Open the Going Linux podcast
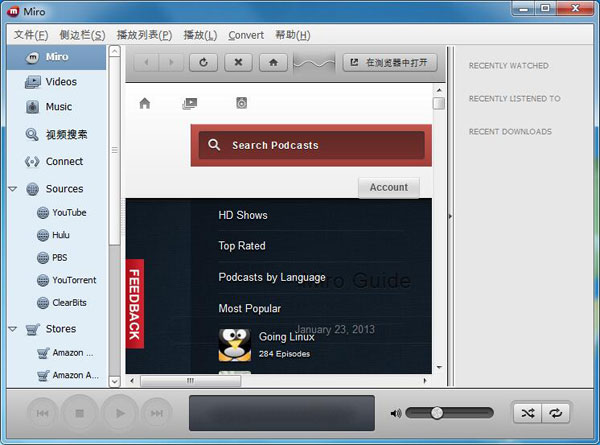 coord(287,337)
